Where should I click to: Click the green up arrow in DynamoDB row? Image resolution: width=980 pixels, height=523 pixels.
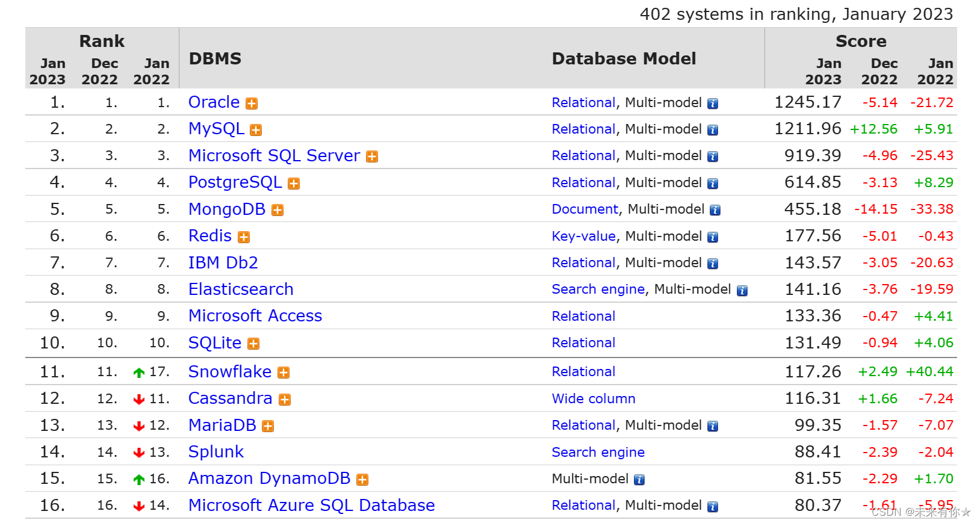click(x=139, y=479)
